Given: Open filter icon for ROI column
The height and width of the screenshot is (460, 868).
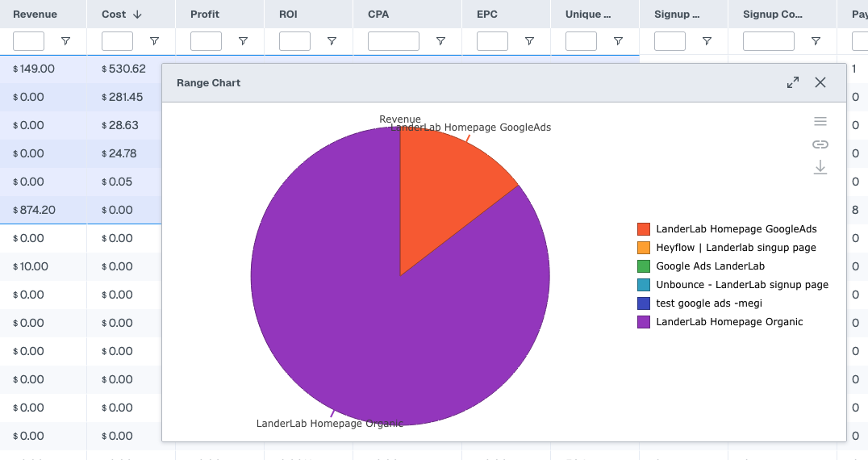Looking at the screenshot, I should (x=332, y=41).
